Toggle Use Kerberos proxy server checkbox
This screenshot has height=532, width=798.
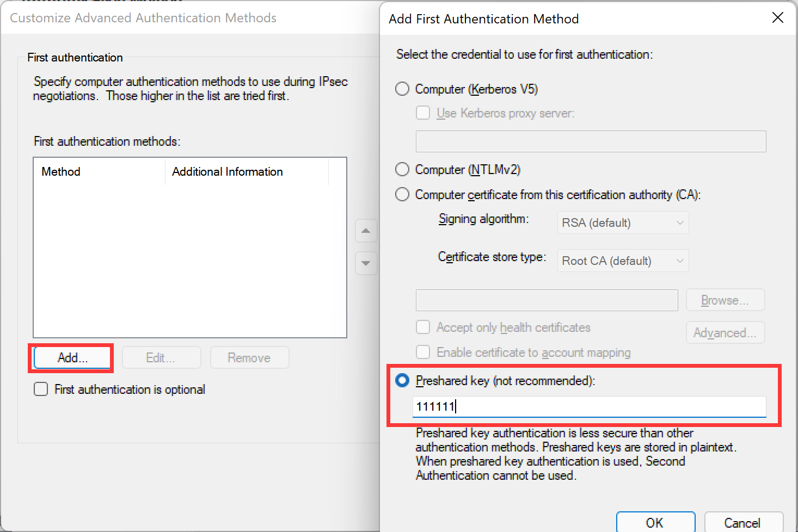(423, 113)
